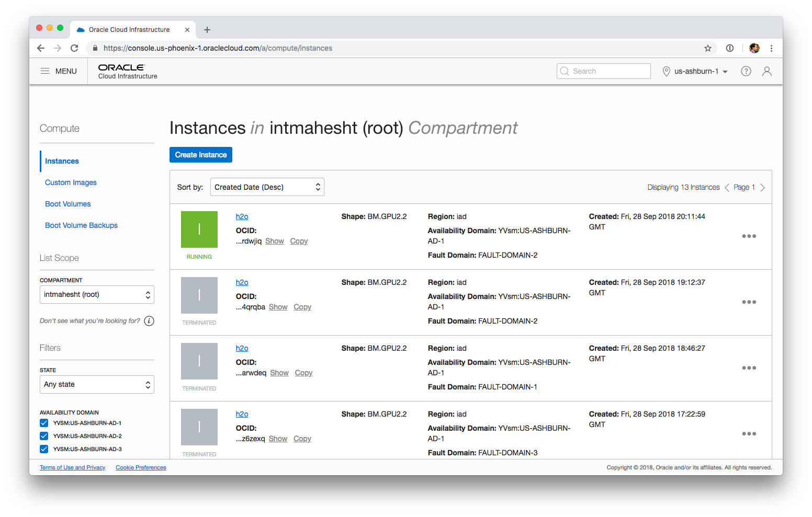This screenshot has width=812, height=517.
Task: Reload the page with refresh icon
Action: coord(74,48)
